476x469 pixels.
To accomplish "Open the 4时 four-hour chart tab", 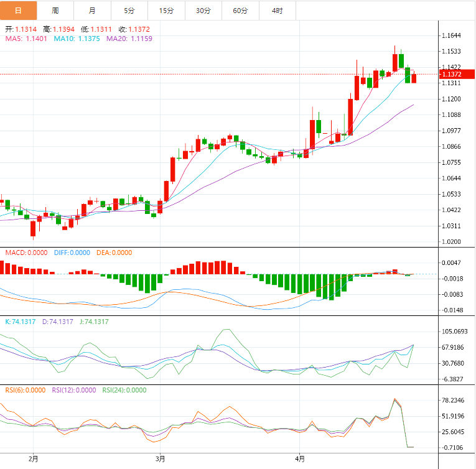I will coord(277,11).
